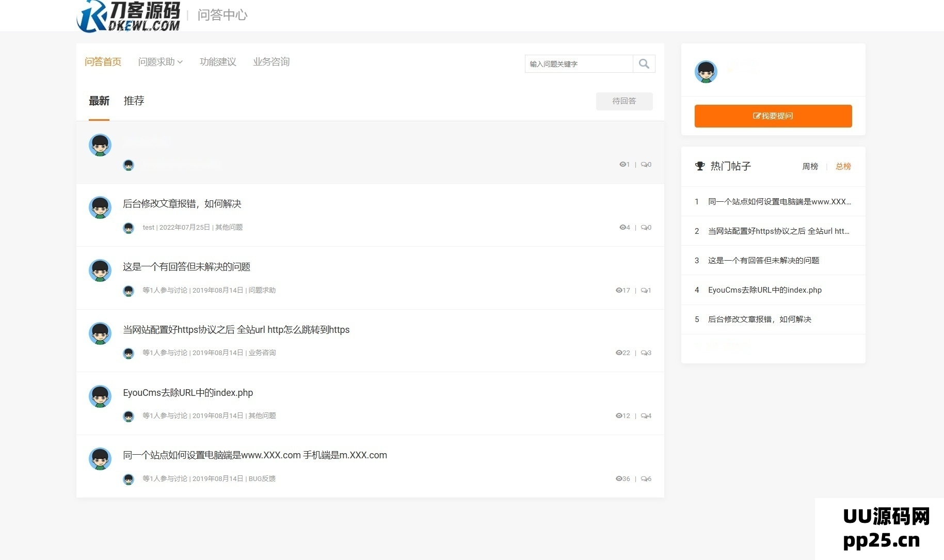Toggle the 待回答 filter button
The image size is (944, 560).
pyautogui.click(x=624, y=101)
